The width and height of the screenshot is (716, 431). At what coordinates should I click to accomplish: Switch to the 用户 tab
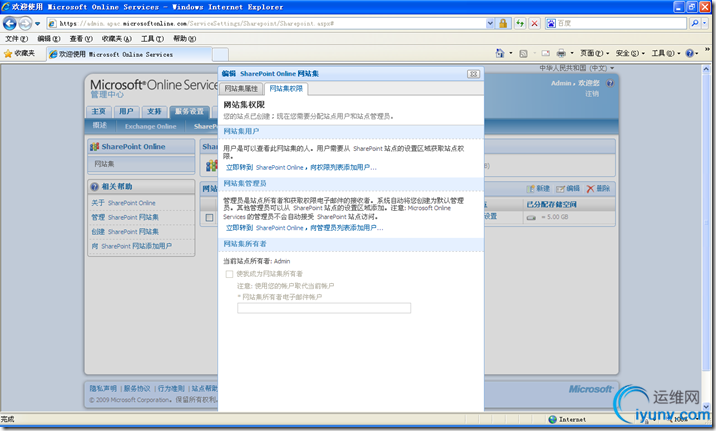(x=126, y=111)
